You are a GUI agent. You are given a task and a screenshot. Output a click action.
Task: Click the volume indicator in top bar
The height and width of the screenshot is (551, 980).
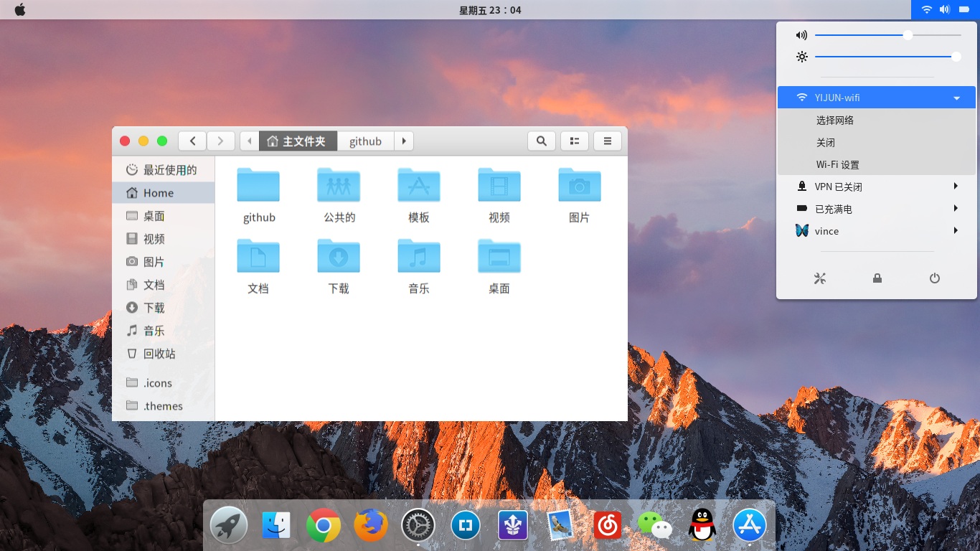[x=945, y=9]
